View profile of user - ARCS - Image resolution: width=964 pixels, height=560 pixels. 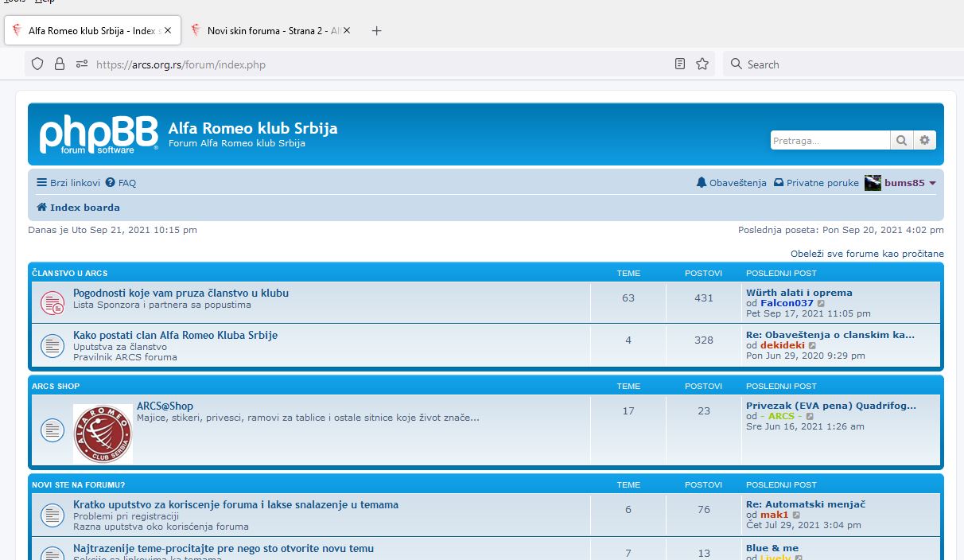click(781, 416)
